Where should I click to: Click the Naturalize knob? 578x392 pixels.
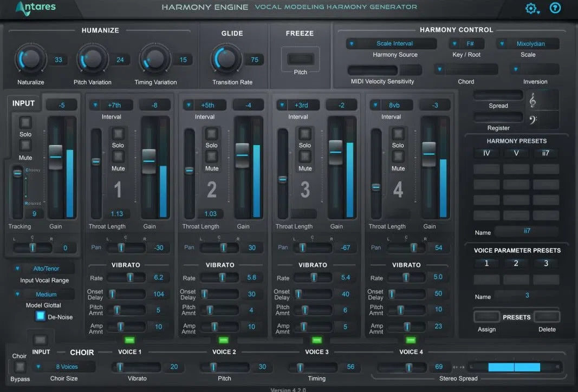click(x=31, y=59)
